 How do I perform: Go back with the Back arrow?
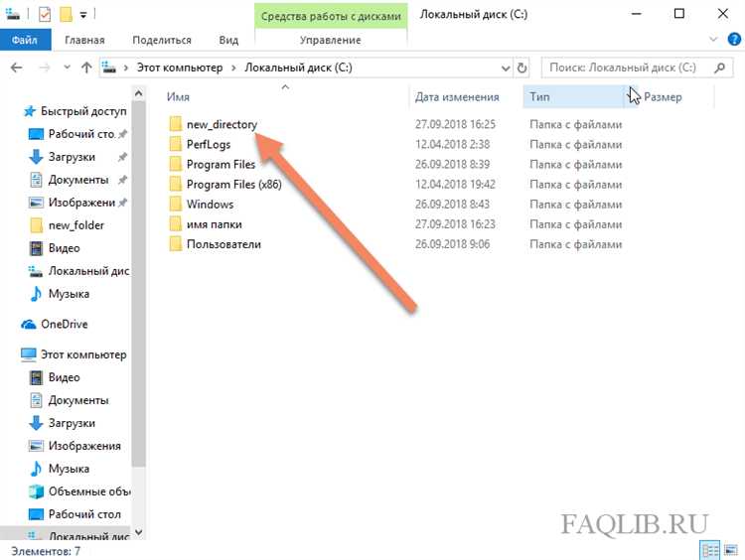pos(17,68)
